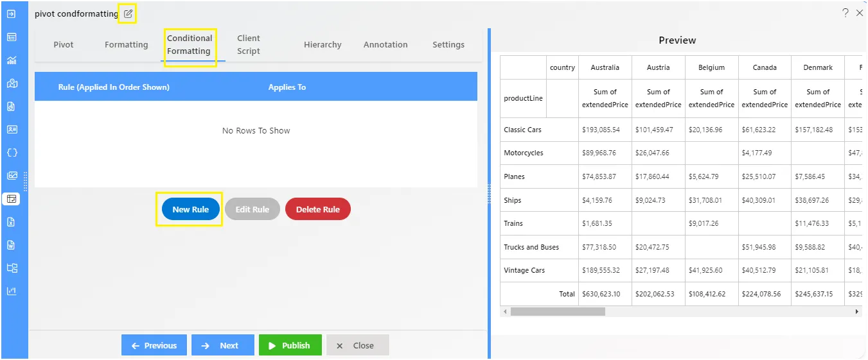This screenshot has height=360, width=868.
Task: Open the curly braces script icon in the sidebar
Action: coord(12,153)
